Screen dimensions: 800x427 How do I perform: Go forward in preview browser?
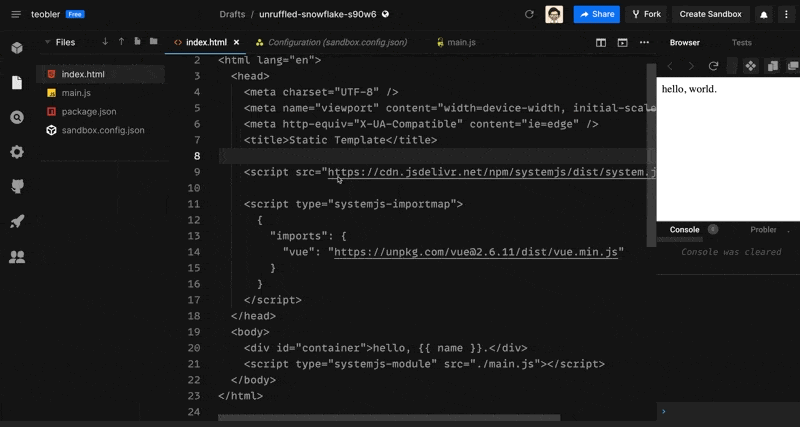coord(691,66)
